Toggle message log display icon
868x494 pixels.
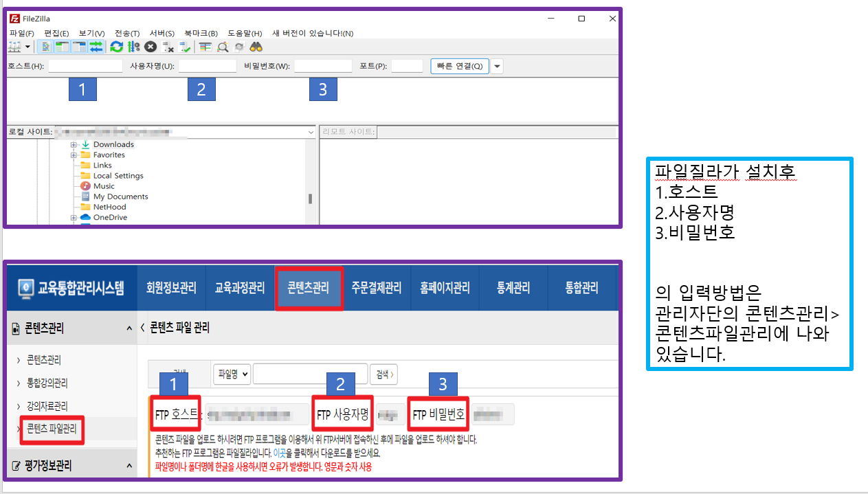[45, 47]
